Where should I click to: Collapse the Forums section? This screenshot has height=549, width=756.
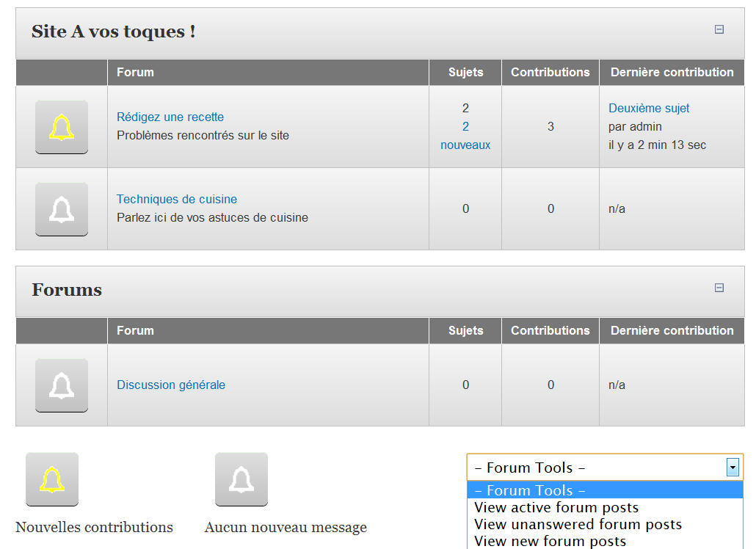tap(719, 288)
